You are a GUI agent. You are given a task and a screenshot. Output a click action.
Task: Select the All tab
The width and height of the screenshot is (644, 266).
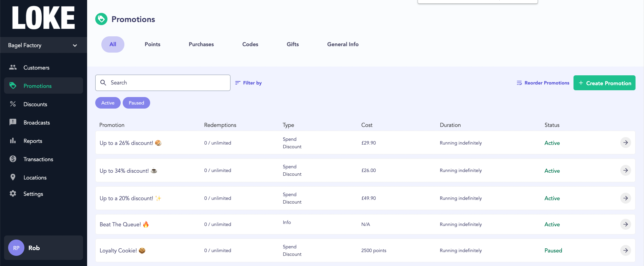tap(113, 44)
